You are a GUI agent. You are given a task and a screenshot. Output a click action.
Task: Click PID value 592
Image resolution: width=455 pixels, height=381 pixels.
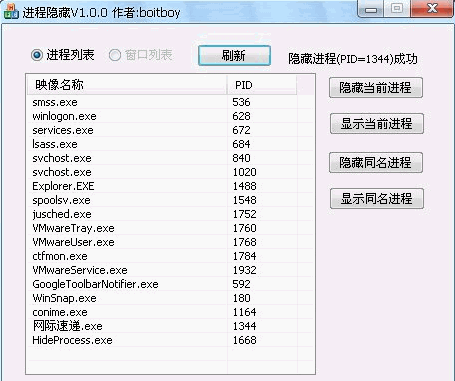point(241,284)
